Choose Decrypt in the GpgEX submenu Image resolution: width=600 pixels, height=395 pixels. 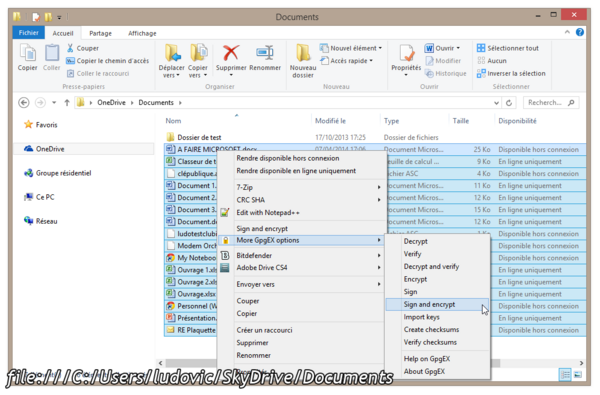438,241
